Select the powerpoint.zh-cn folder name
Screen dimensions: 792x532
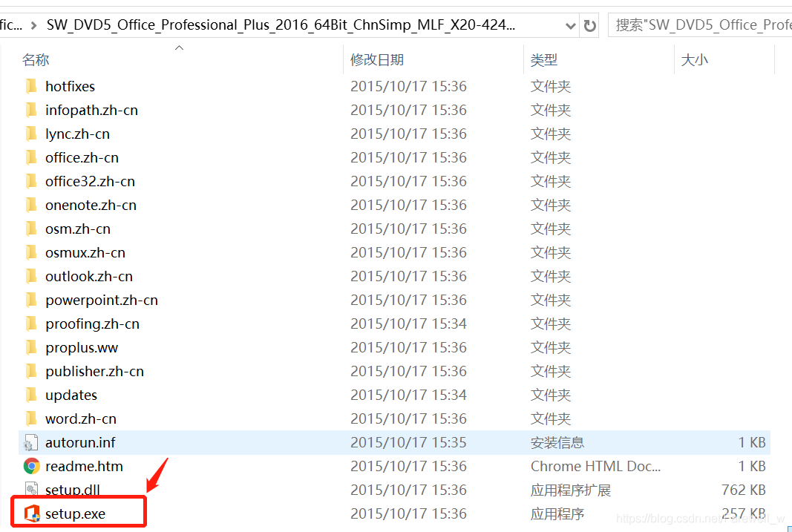(x=102, y=300)
